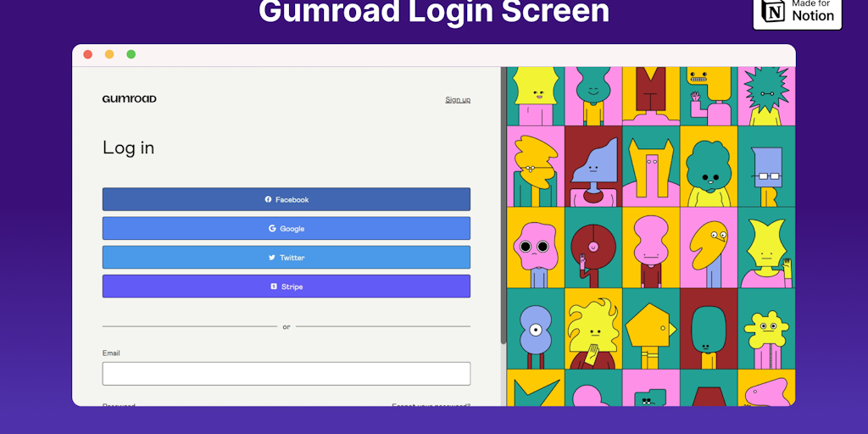Viewport: 868px width, 434px height.
Task: Select the teal bushy-haired character in yellow shirt
Action: (709, 167)
